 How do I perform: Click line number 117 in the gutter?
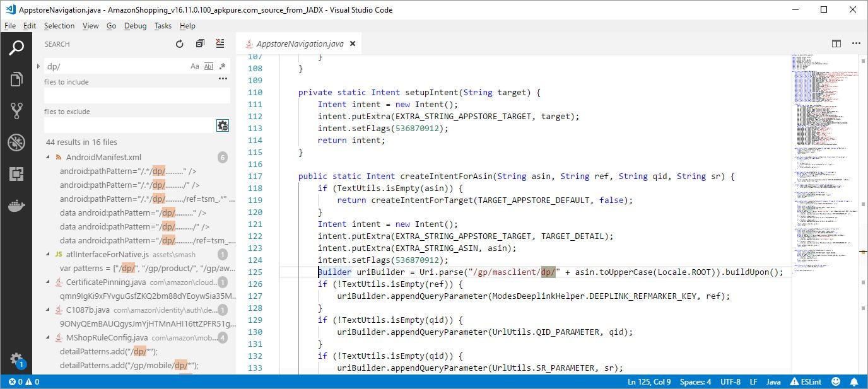[x=255, y=177]
